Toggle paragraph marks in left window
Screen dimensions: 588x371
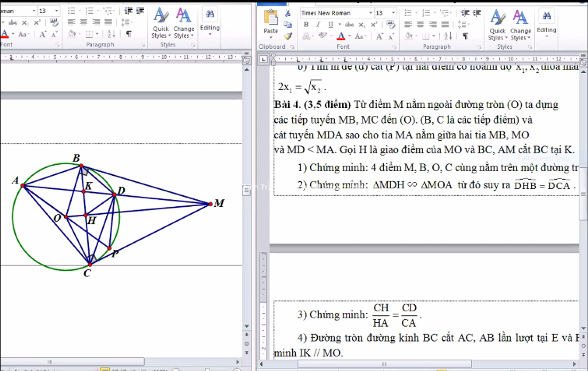click(129, 34)
